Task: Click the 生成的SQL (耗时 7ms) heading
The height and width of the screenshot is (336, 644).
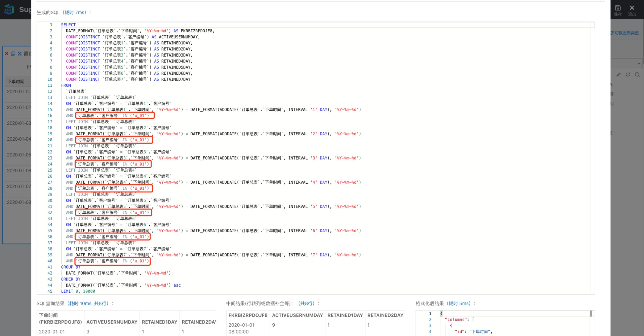Action: (63, 12)
